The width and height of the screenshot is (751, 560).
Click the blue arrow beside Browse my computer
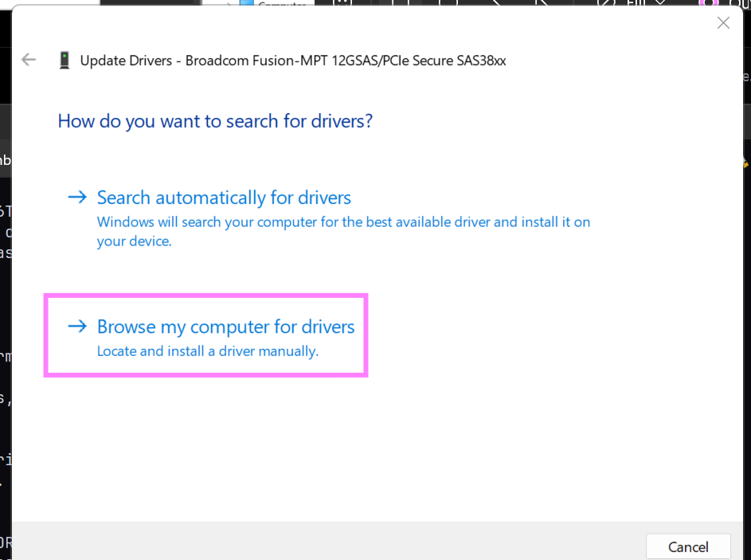click(76, 325)
